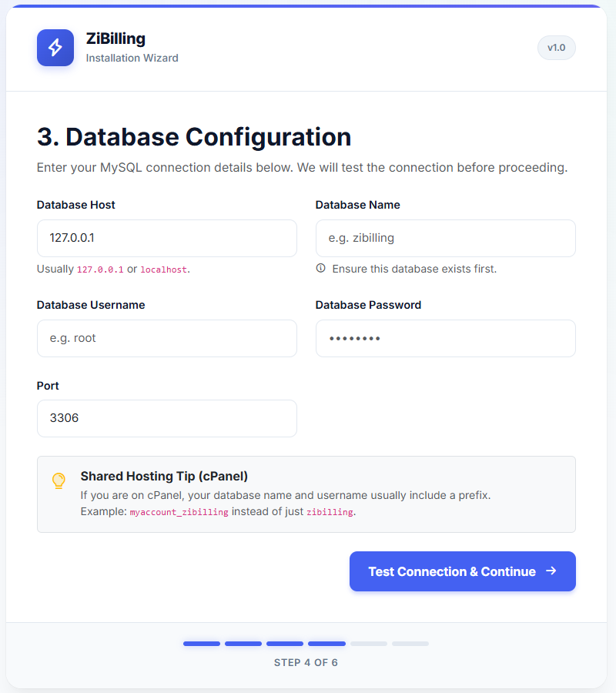616x693 pixels.
Task: Click the last grey step segment
Action: pyautogui.click(x=410, y=644)
